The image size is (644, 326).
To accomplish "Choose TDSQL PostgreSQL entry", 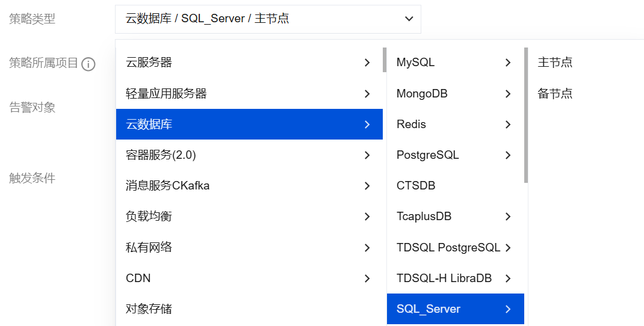I will (456, 248).
